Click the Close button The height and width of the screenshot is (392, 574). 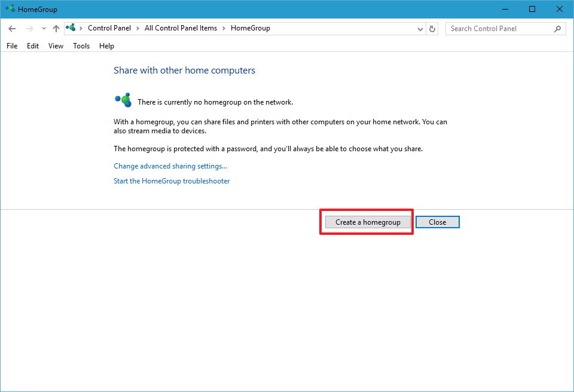(437, 222)
